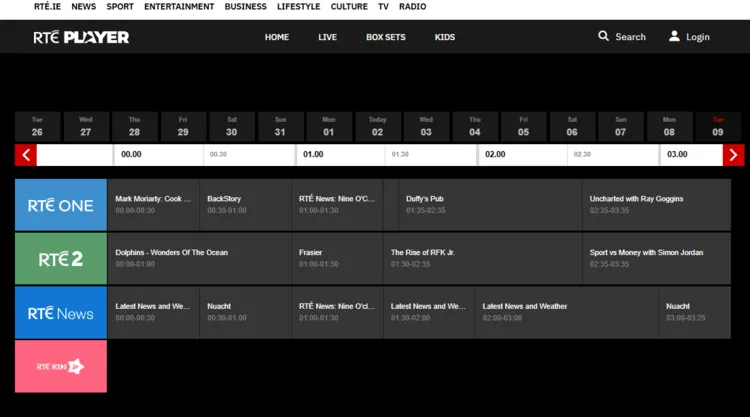Screen dimensions: 750x417
Task: Open RTÉ.IE in the top bar
Action: 47,7
